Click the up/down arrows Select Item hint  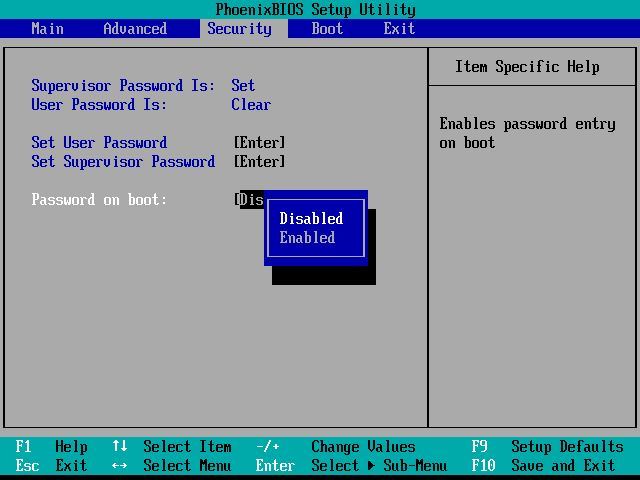pos(172,447)
